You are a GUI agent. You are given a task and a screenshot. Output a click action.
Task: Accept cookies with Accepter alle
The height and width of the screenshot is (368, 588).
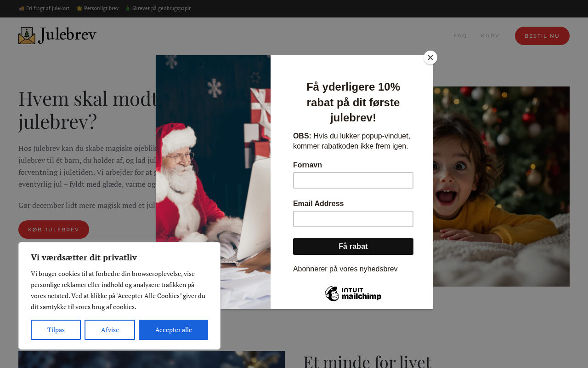point(173,330)
